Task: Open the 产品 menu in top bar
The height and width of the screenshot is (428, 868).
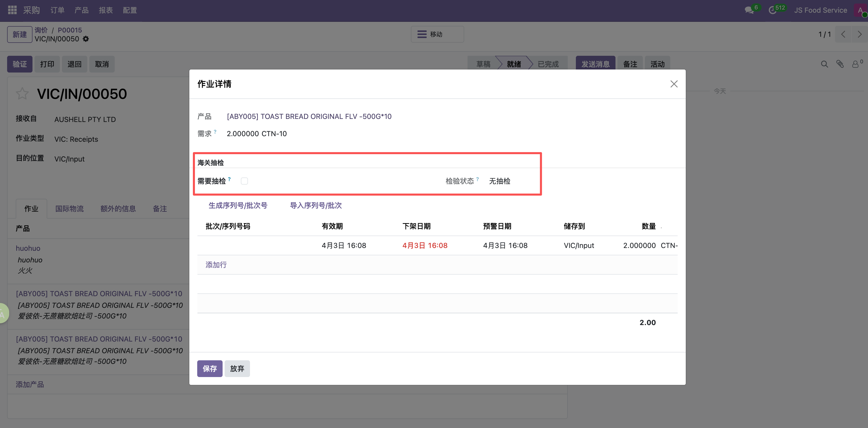Action: click(x=81, y=10)
